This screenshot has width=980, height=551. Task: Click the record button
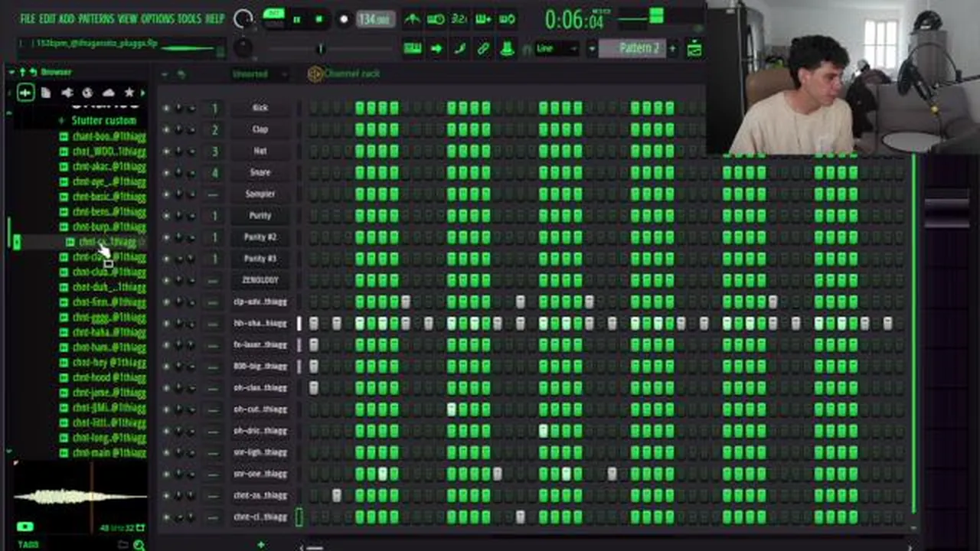coord(344,19)
